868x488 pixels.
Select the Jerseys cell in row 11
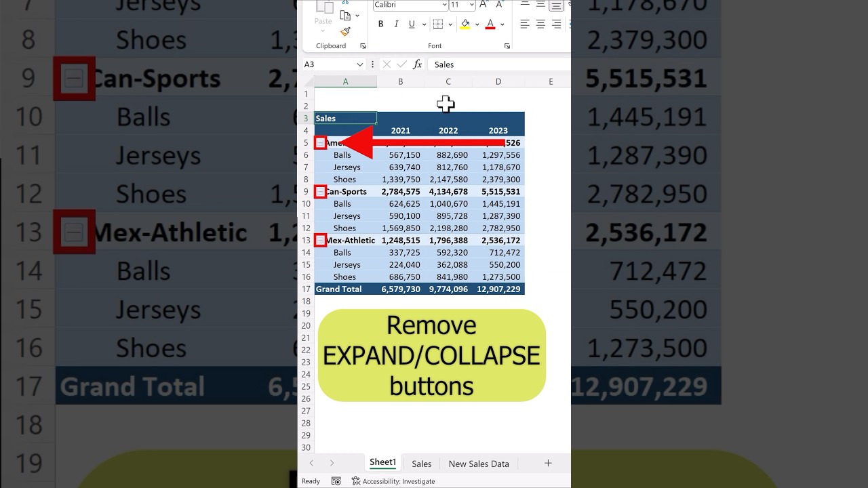tap(345, 216)
